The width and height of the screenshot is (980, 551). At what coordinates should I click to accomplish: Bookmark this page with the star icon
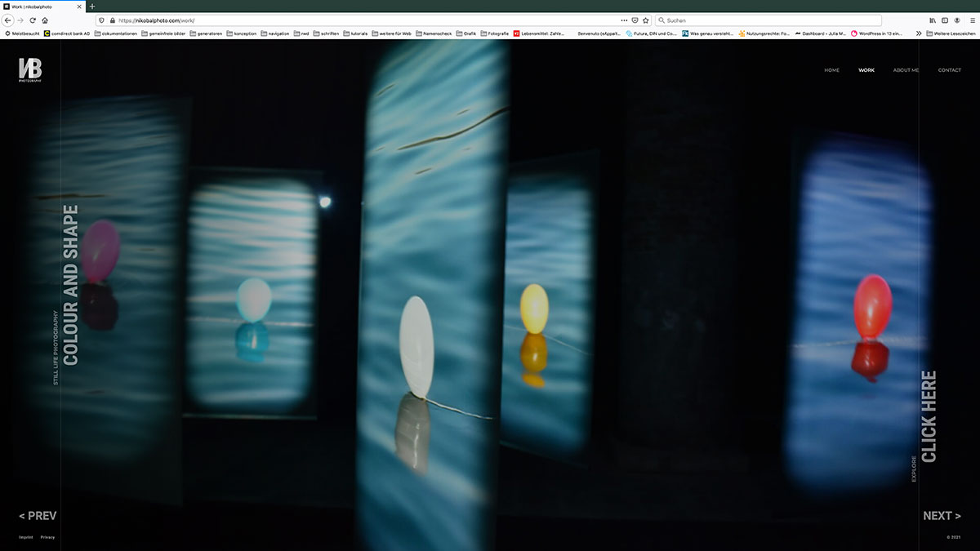point(645,20)
